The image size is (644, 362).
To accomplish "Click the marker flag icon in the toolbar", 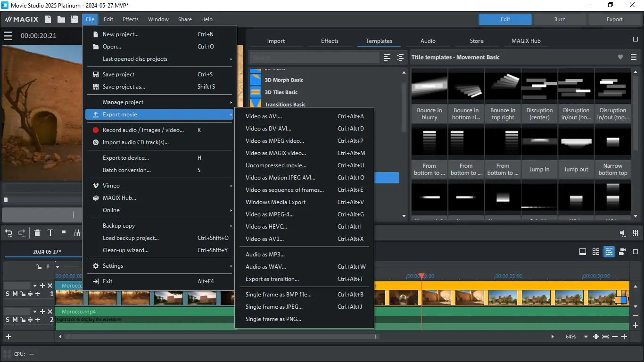I will click(x=63, y=233).
